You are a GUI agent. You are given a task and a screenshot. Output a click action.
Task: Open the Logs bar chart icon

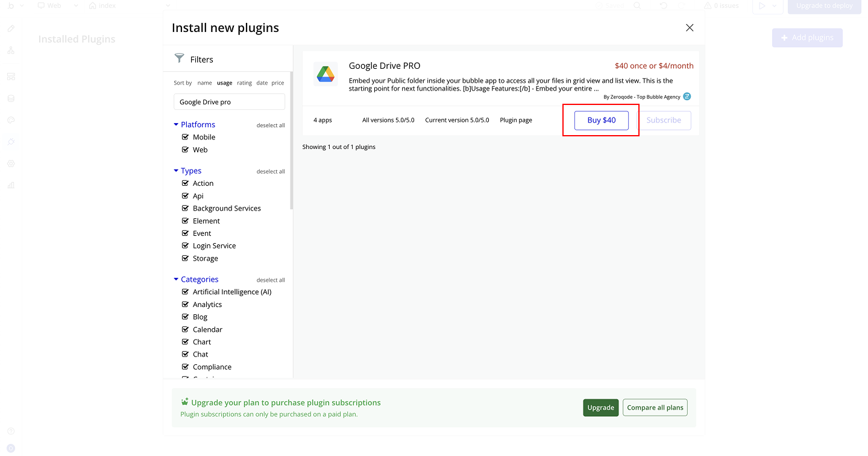click(x=11, y=185)
